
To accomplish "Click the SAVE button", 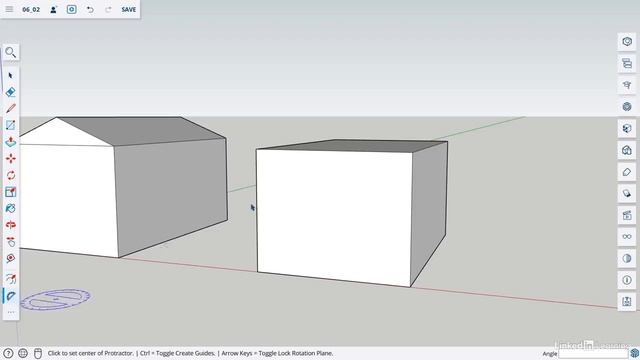I will pyautogui.click(x=129, y=9).
